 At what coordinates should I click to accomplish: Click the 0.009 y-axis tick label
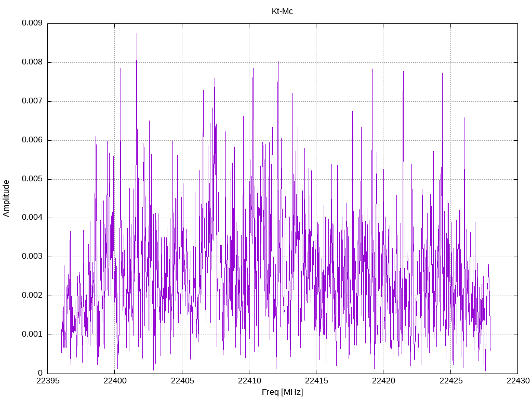pyautogui.click(x=32, y=23)
